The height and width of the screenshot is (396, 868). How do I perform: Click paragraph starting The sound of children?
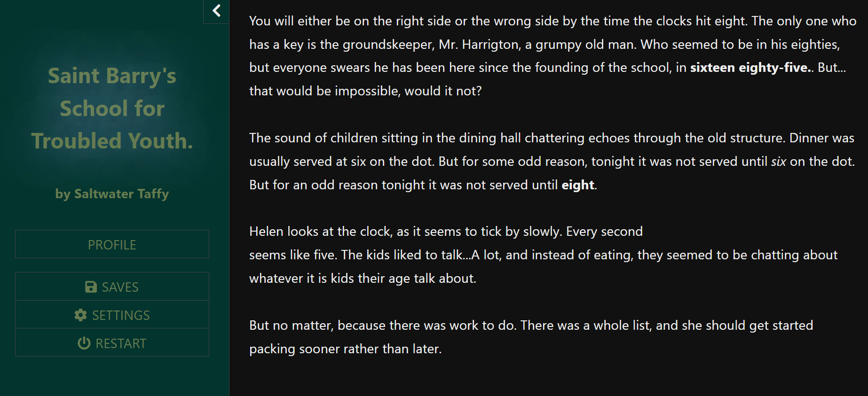tap(552, 162)
